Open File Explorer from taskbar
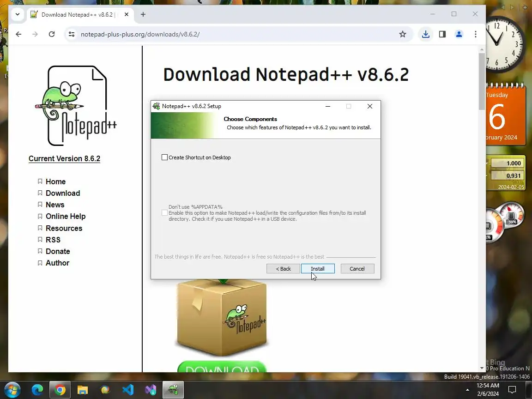The image size is (532, 399). click(x=83, y=390)
